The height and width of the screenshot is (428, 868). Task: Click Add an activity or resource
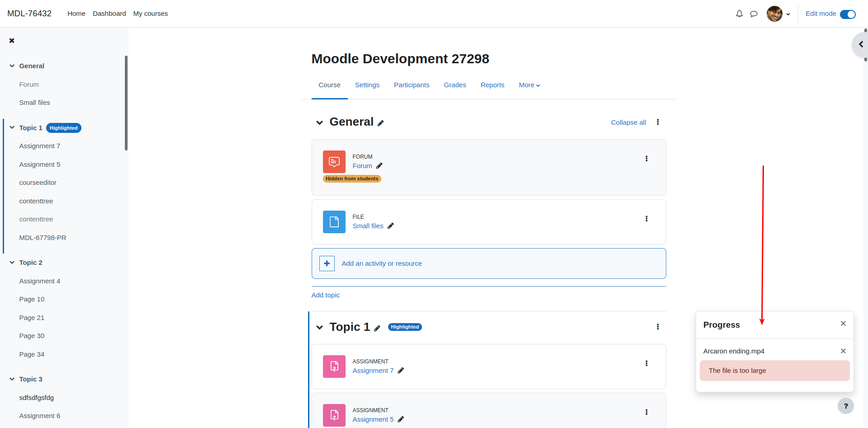coord(382,263)
